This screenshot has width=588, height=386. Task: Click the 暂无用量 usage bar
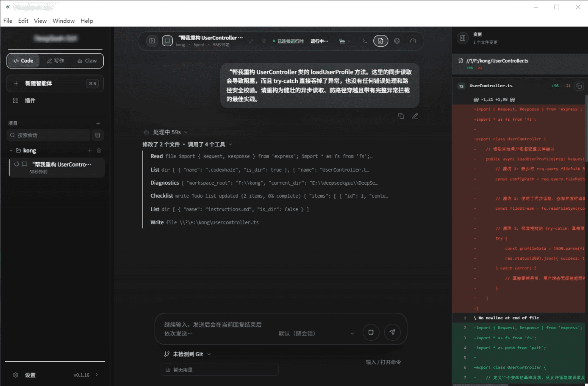tap(220, 369)
